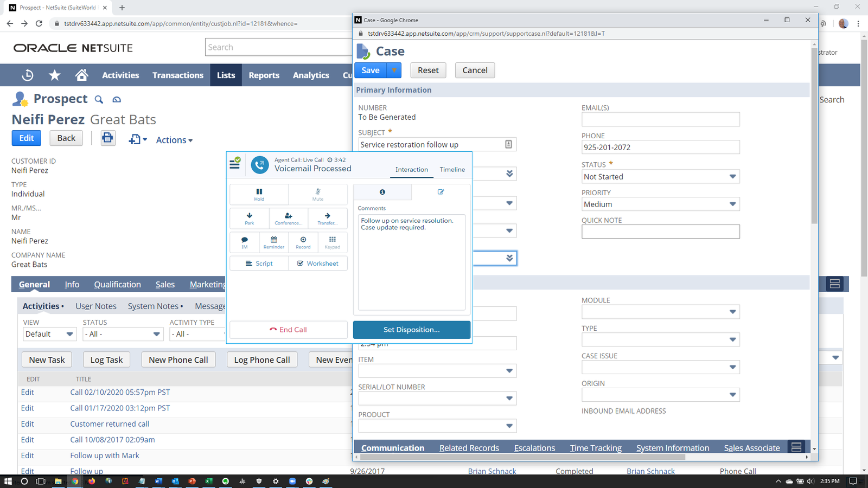868x488 pixels.
Task: Switch to the Timeline tab
Action: coord(452,170)
